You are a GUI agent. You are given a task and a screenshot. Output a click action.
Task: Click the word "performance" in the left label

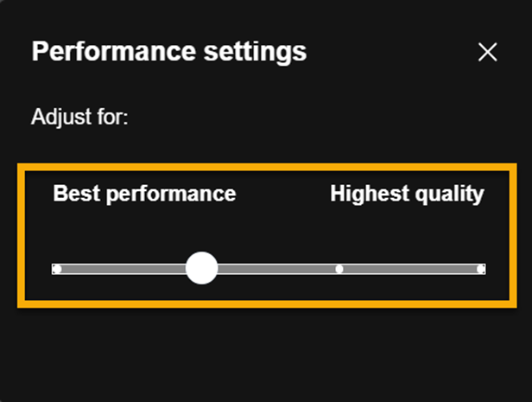[x=171, y=195]
